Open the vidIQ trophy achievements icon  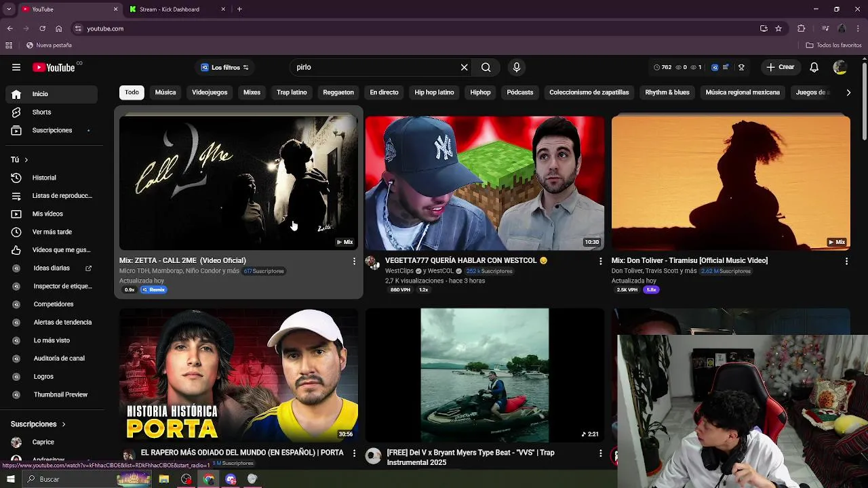(741, 67)
